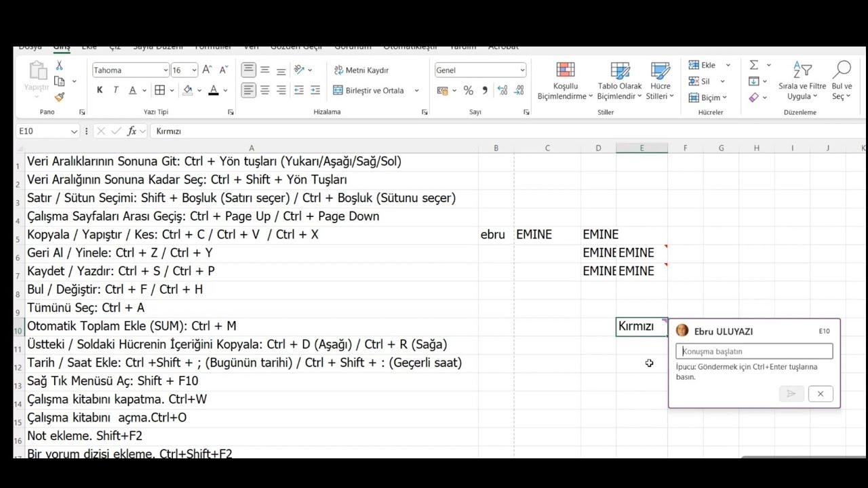Select column header E
Image resolution: width=868 pixels, height=488 pixels.
coord(642,148)
